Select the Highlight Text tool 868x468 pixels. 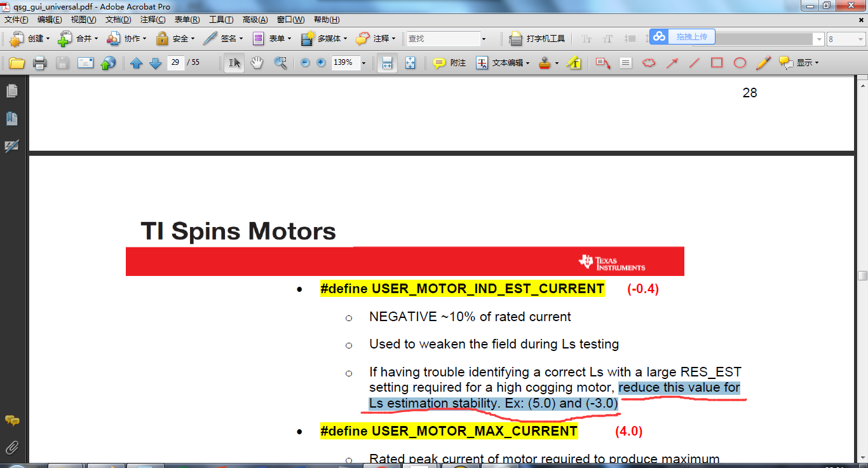(x=574, y=63)
